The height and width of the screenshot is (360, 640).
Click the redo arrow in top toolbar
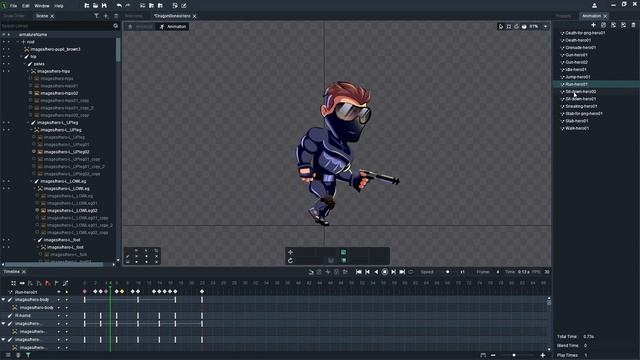coord(127,6)
